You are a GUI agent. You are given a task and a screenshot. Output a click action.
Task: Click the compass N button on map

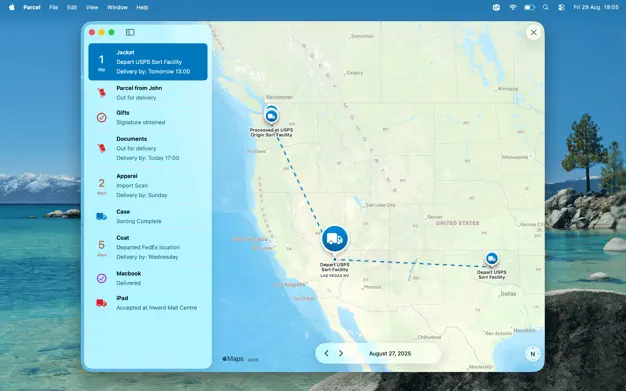[533, 354]
